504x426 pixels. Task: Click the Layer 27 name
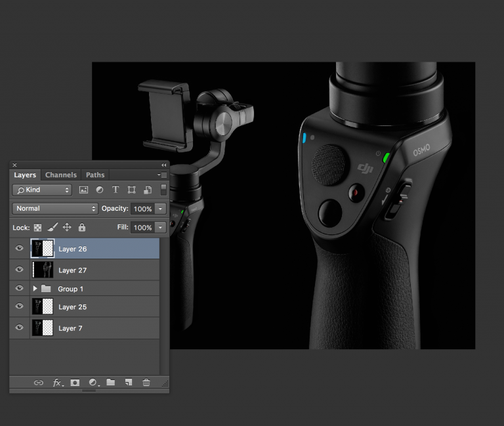pyautogui.click(x=73, y=270)
